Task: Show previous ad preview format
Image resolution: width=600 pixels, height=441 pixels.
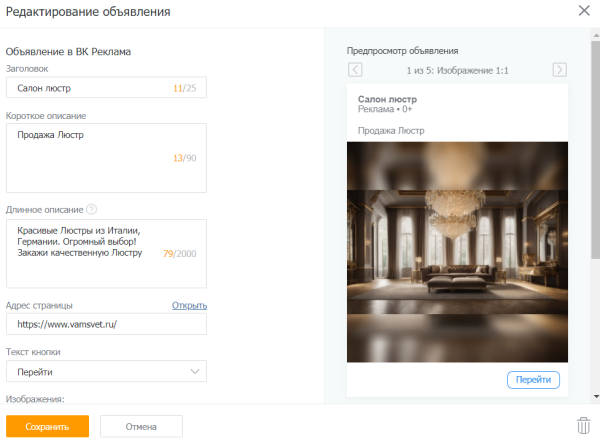Action: (355, 70)
